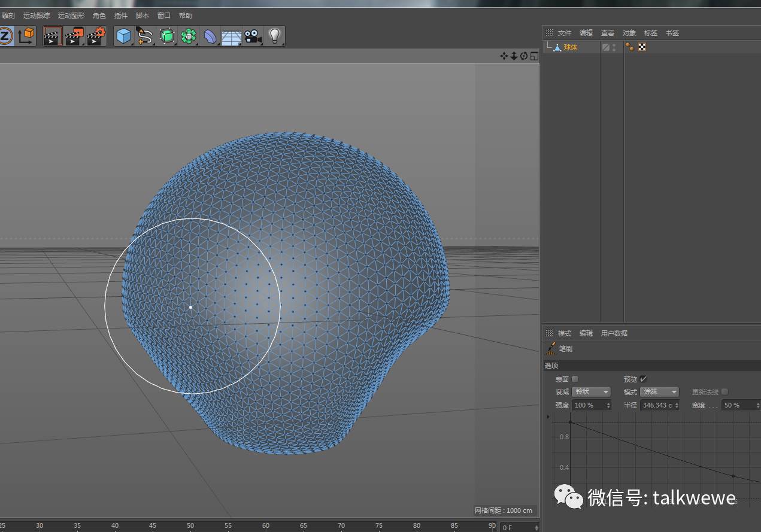The image size is (761, 532).
Task: Add a cube primitive object
Action: tap(123, 36)
